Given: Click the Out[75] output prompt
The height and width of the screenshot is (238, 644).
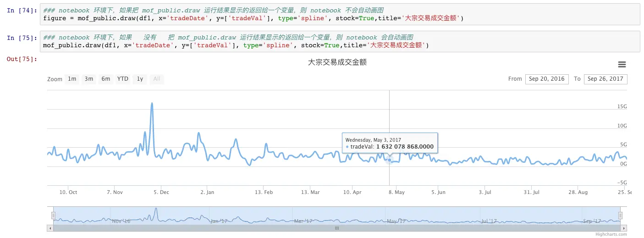Looking at the screenshot, I should coord(22,59).
